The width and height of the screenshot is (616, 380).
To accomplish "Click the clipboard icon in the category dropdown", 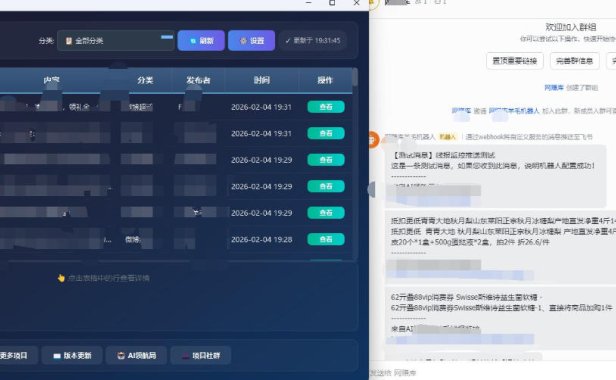I will [x=69, y=41].
